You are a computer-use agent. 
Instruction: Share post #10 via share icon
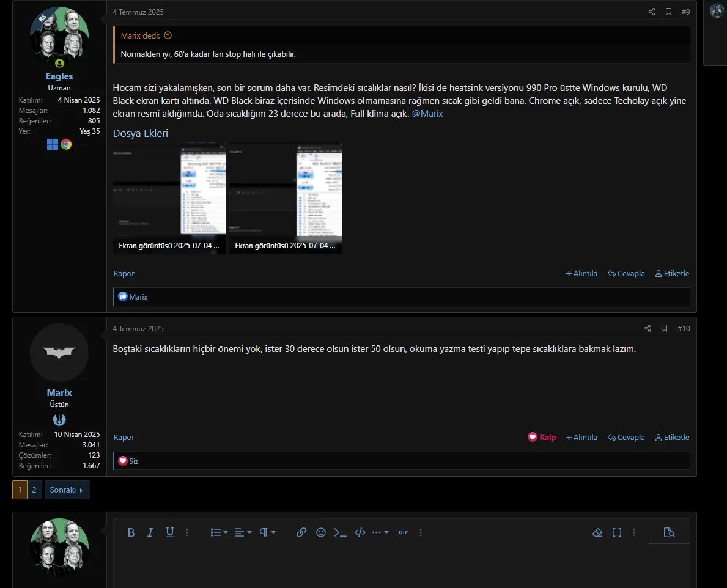click(648, 328)
